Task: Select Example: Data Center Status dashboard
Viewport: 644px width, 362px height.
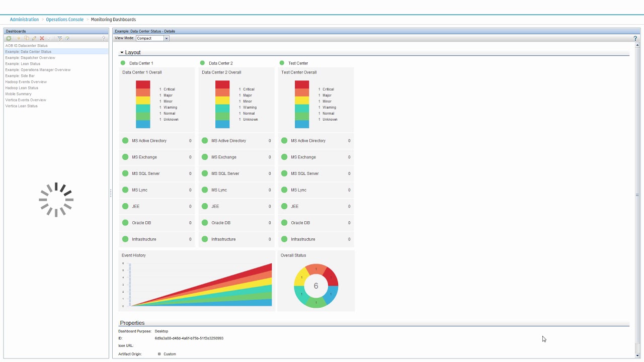Action: 56,52
